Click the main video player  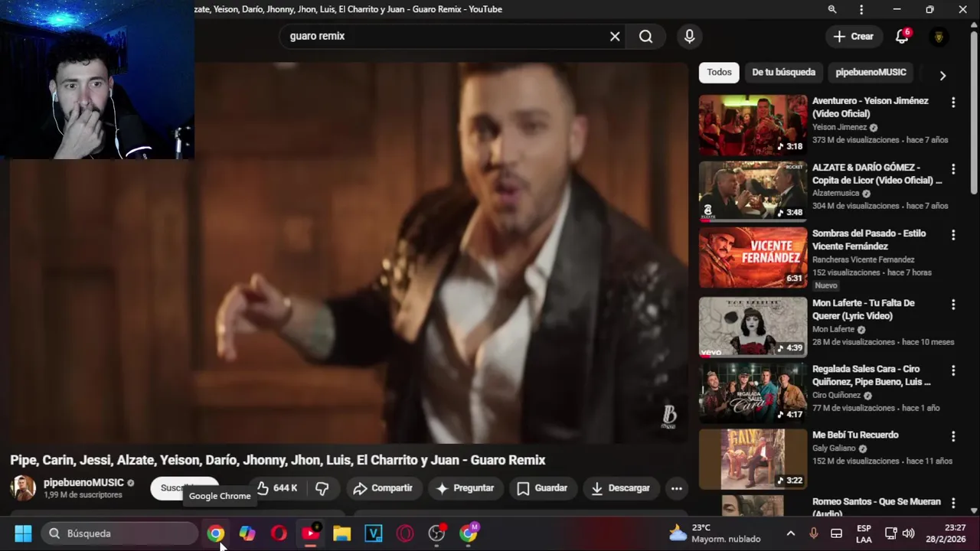(x=348, y=253)
